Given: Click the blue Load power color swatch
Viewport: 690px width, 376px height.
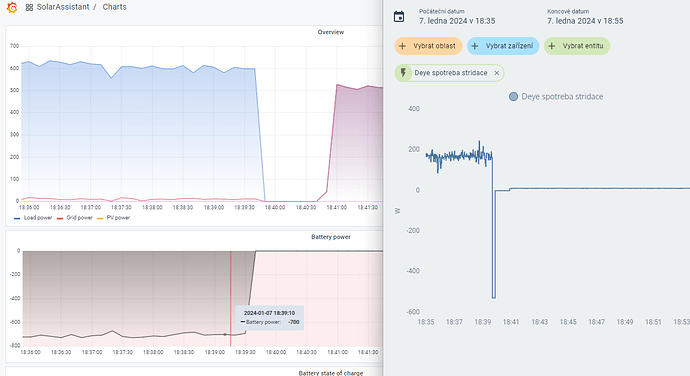Looking at the screenshot, I should click(17, 218).
